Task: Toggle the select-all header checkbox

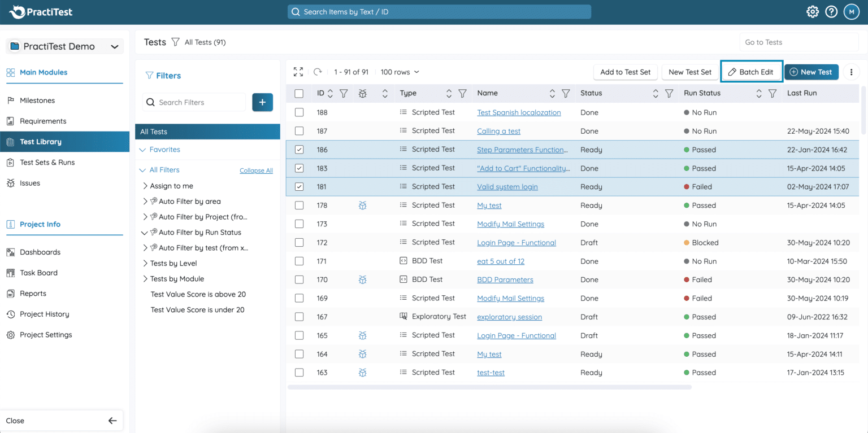Action: [299, 94]
